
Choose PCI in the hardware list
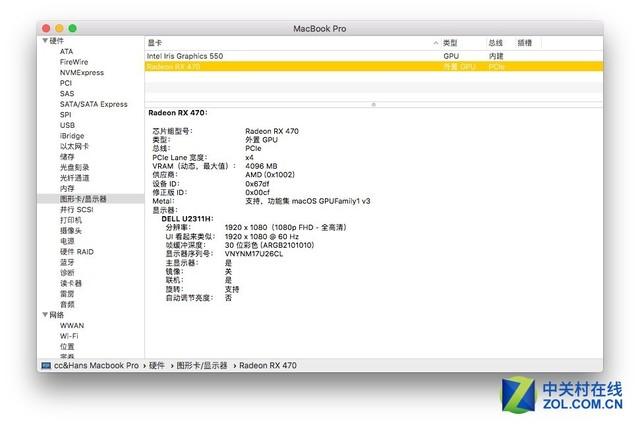66,83
